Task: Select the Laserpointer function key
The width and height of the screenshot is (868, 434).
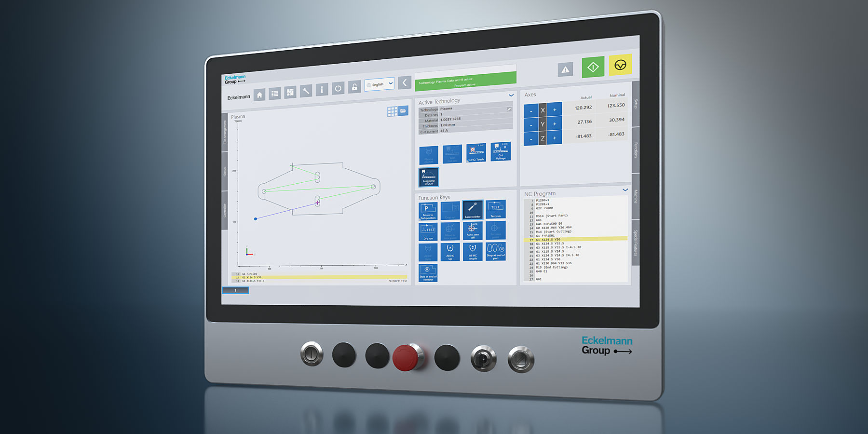Action: tap(473, 210)
